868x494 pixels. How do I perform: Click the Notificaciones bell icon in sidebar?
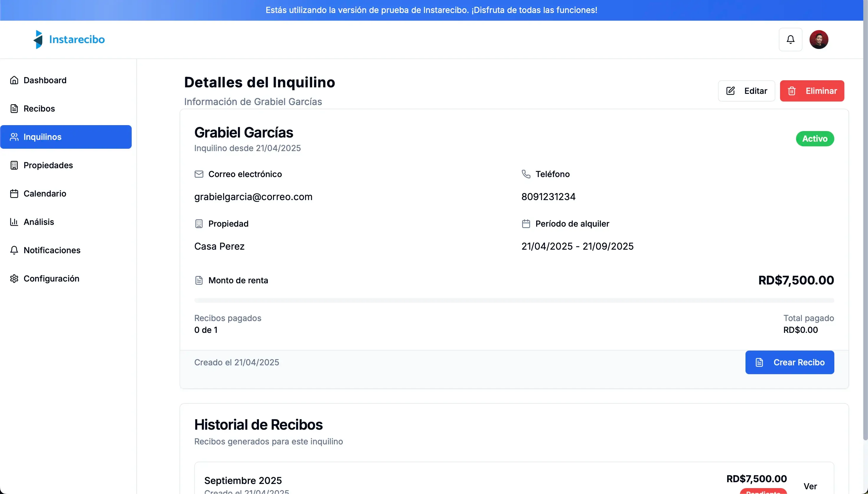coord(14,250)
